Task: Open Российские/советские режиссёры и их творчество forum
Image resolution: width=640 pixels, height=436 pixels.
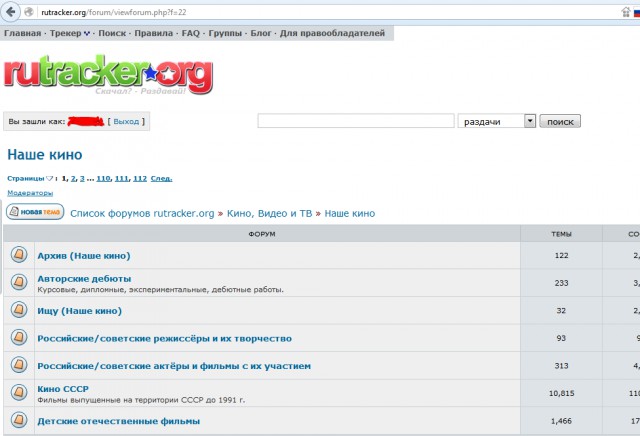Action: [164, 338]
